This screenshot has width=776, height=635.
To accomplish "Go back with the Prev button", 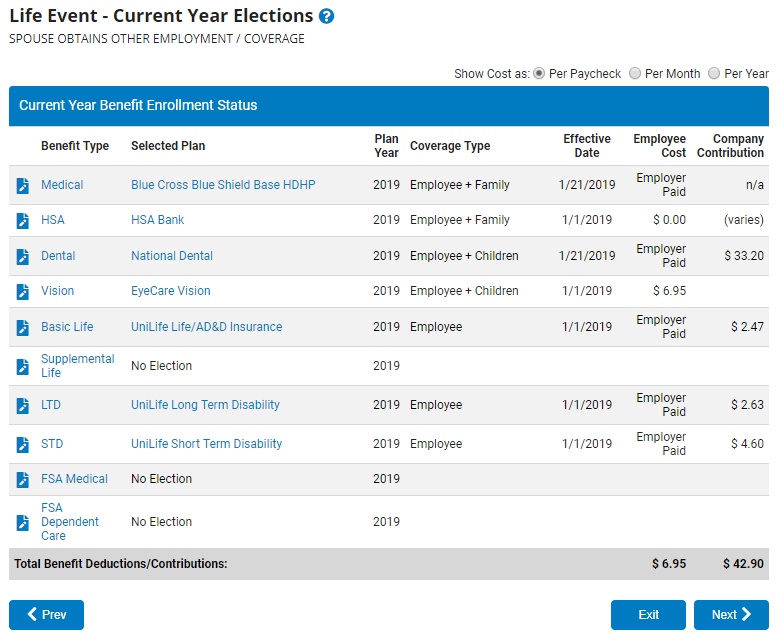I will pos(46,615).
